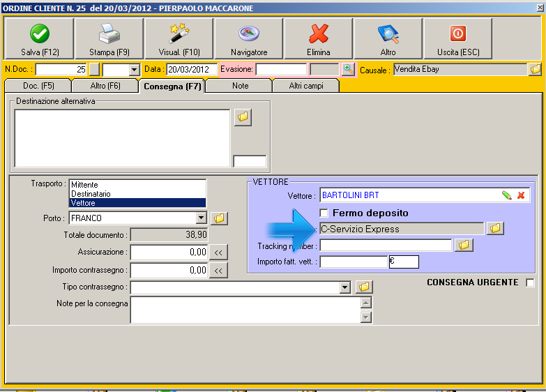
Task: Click the Importo fatt. vett. amount field
Action: pyautogui.click(x=354, y=262)
